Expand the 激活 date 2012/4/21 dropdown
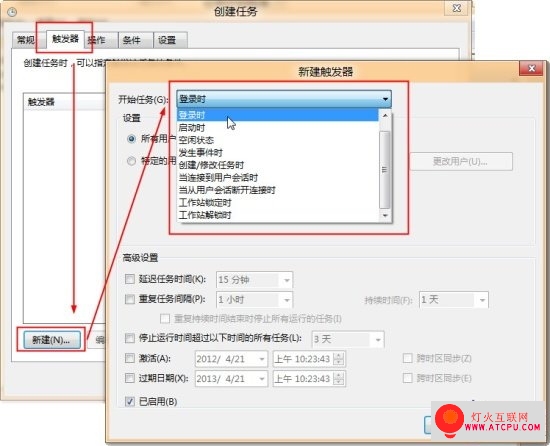The image size is (550, 446). [x=262, y=359]
